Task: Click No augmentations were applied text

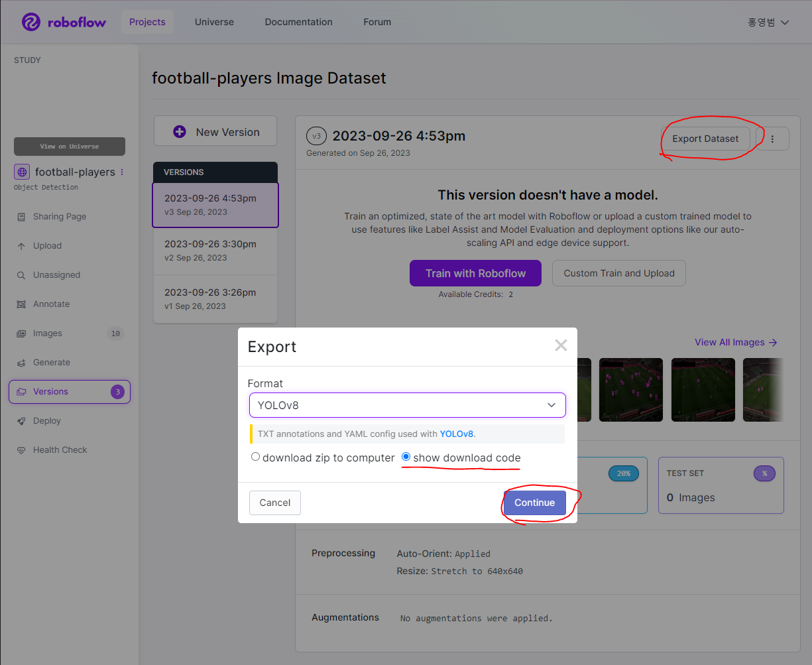Action: (x=476, y=618)
